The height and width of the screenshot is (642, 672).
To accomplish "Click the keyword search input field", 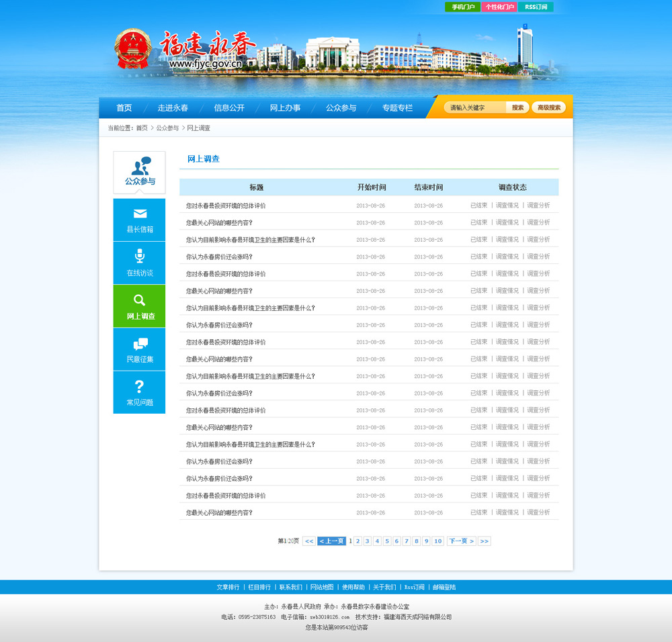I will [x=476, y=107].
